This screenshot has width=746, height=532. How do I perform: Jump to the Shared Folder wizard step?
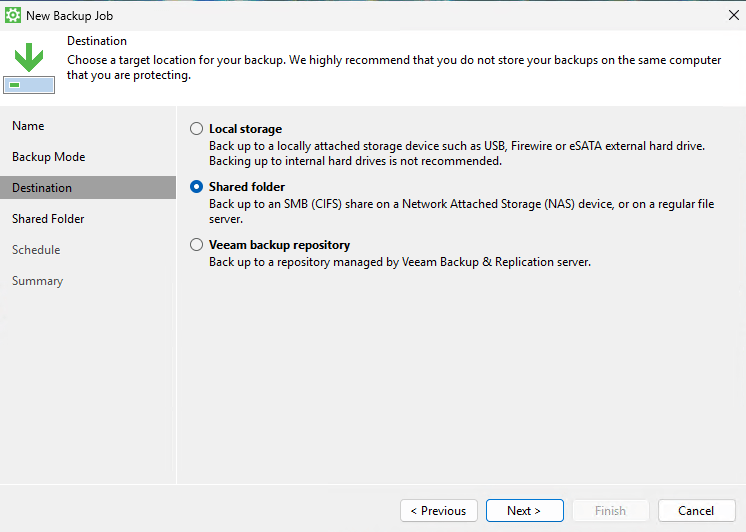pos(48,219)
